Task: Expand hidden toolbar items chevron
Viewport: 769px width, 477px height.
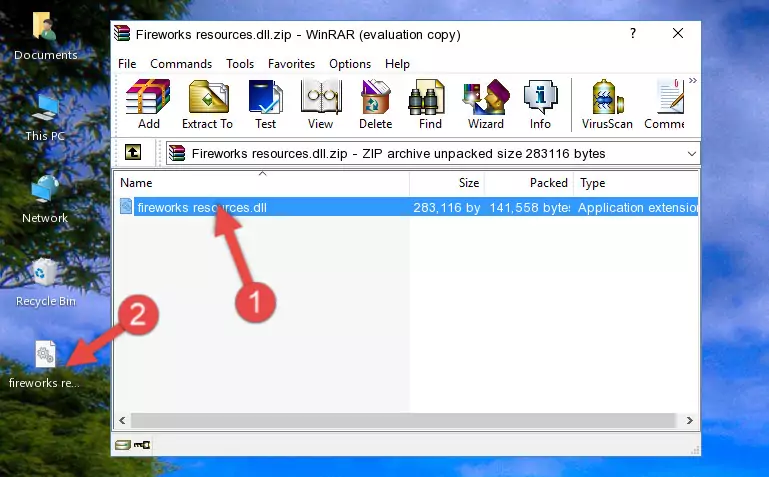Action: pos(692,81)
